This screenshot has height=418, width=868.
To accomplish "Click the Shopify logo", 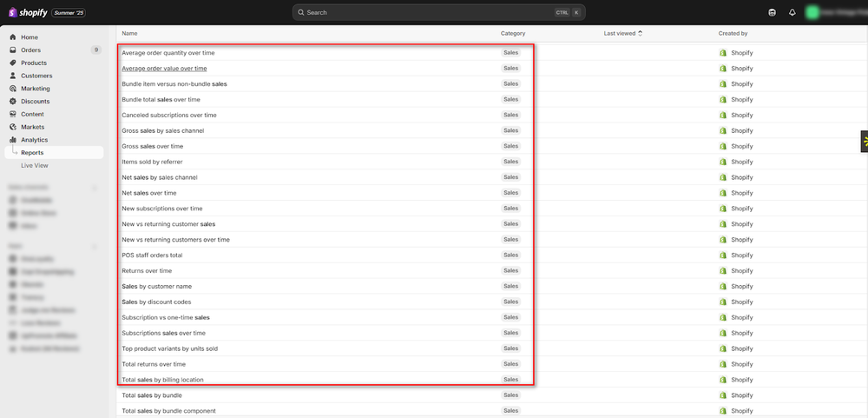I will tap(28, 12).
